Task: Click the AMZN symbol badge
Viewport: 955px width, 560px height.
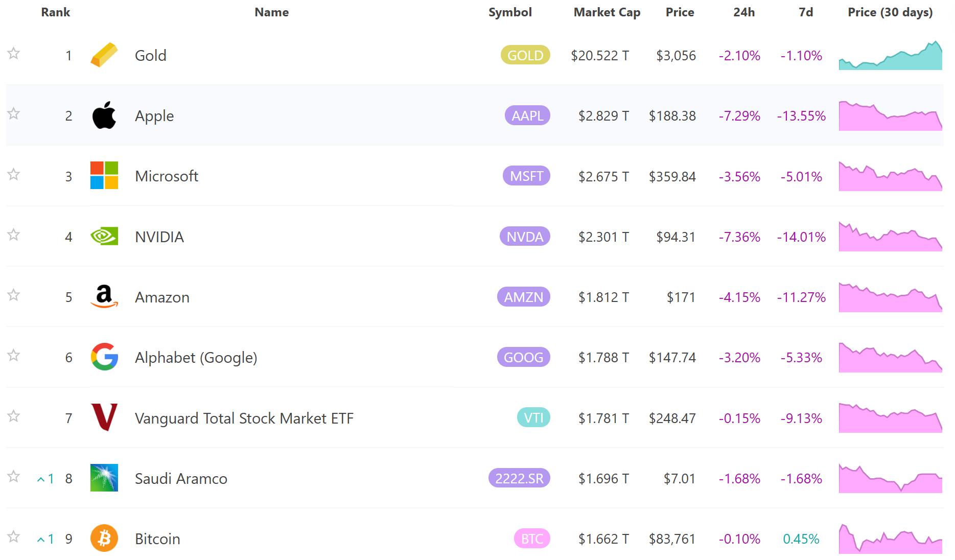Action: 524,297
